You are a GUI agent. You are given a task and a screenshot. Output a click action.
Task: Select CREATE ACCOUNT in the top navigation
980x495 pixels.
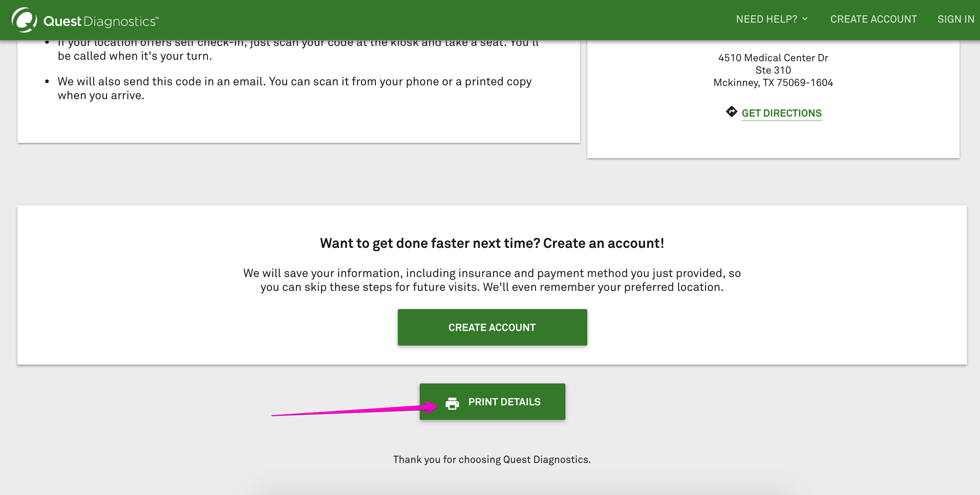(873, 19)
